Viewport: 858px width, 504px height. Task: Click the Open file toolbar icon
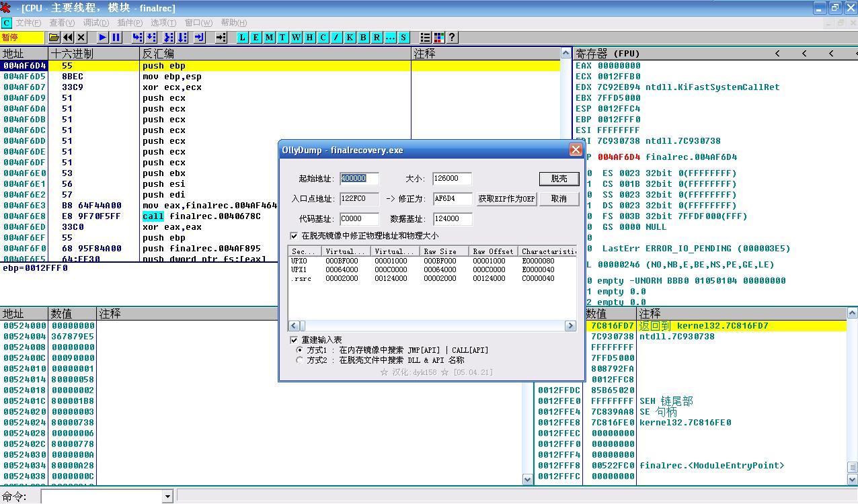coord(53,38)
